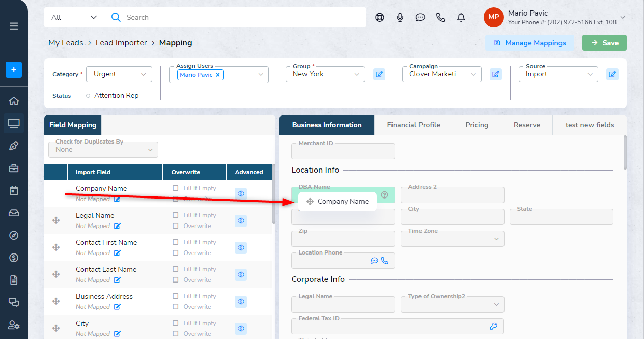Viewport: 644px width, 339px height.
Task: Open the Campaign dropdown
Action: pos(442,74)
